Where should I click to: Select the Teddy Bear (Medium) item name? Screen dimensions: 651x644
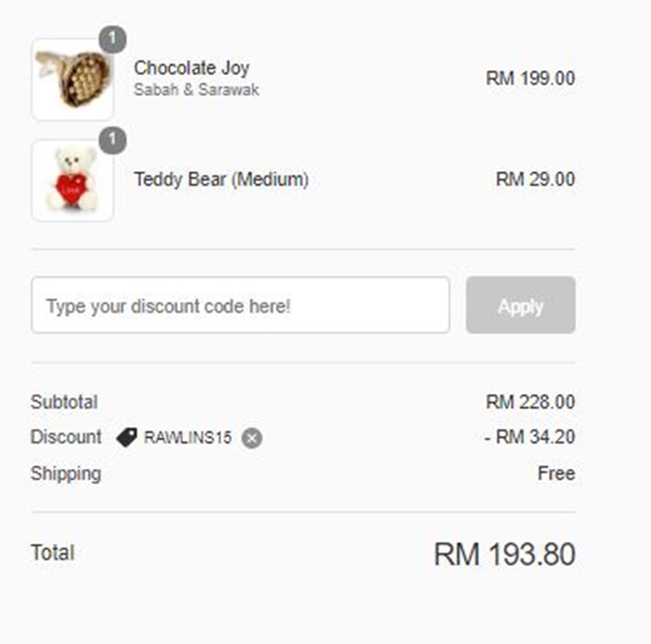221,179
